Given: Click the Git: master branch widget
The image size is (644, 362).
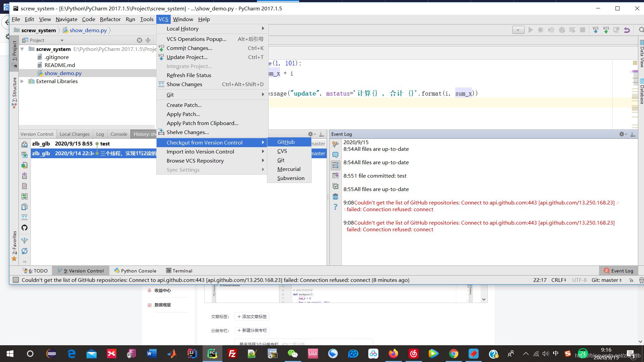Looking at the screenshot, I should pos(606,280).
